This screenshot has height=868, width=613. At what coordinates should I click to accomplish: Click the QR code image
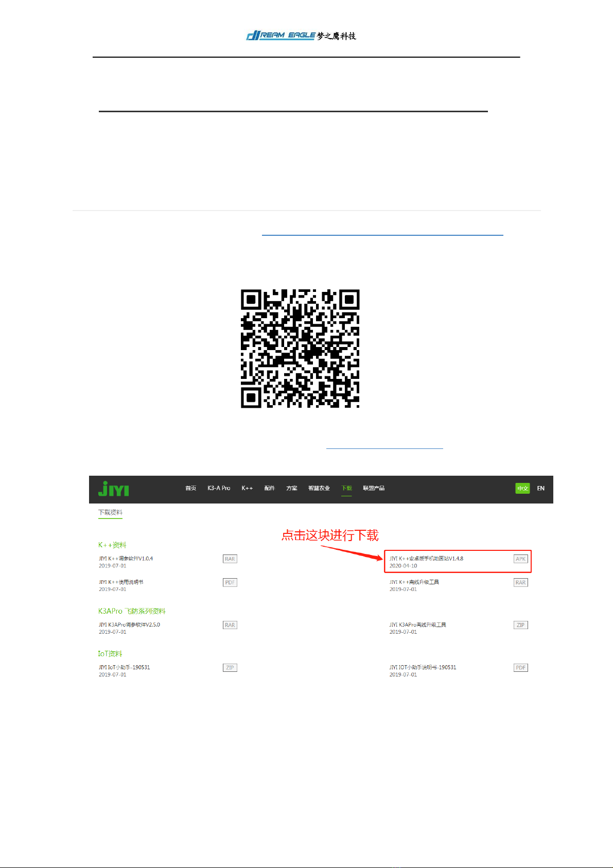300,349
